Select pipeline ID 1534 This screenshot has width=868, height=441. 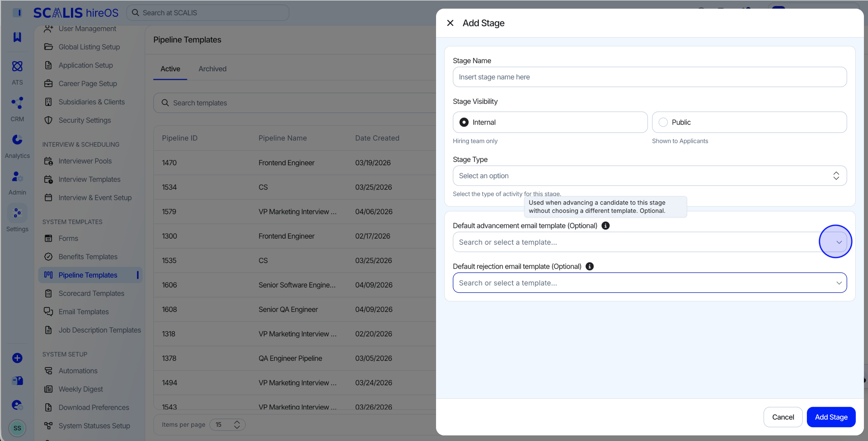point(169,187)
